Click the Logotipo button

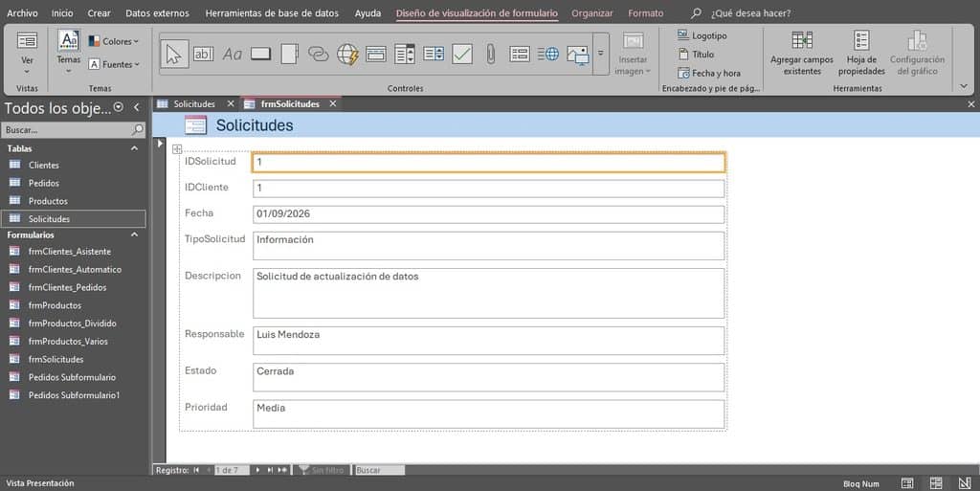702,35
